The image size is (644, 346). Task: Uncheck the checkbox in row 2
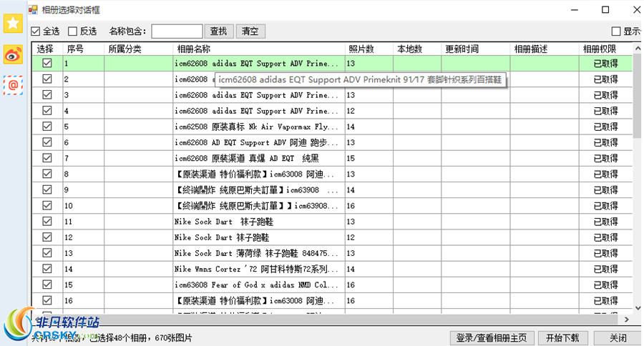[47, 79]
